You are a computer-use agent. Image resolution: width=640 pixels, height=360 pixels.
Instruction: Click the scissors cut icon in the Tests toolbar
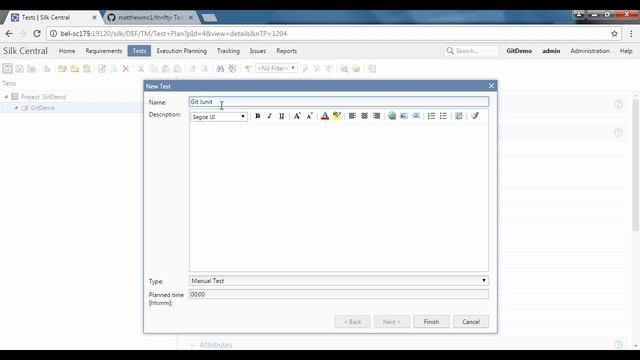point(141,69)
